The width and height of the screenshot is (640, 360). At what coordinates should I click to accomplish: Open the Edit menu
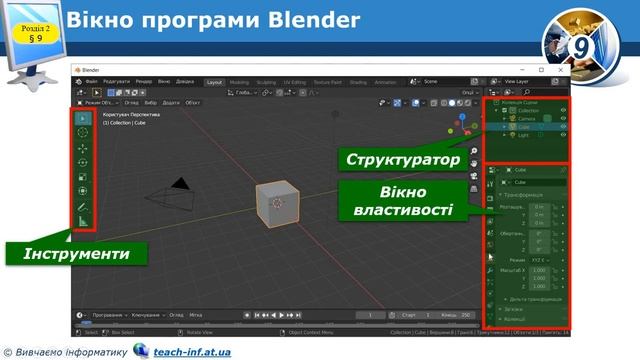pyautogui.click(x=116, y=82)
